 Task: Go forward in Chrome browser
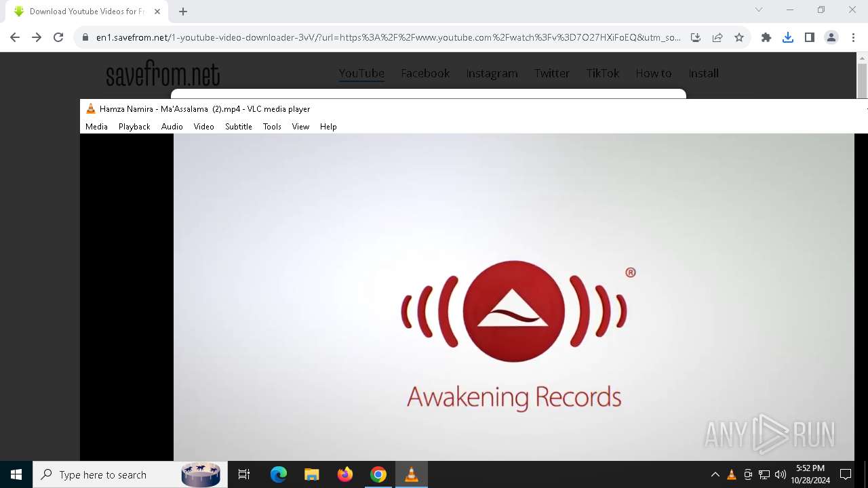[37, 37]
